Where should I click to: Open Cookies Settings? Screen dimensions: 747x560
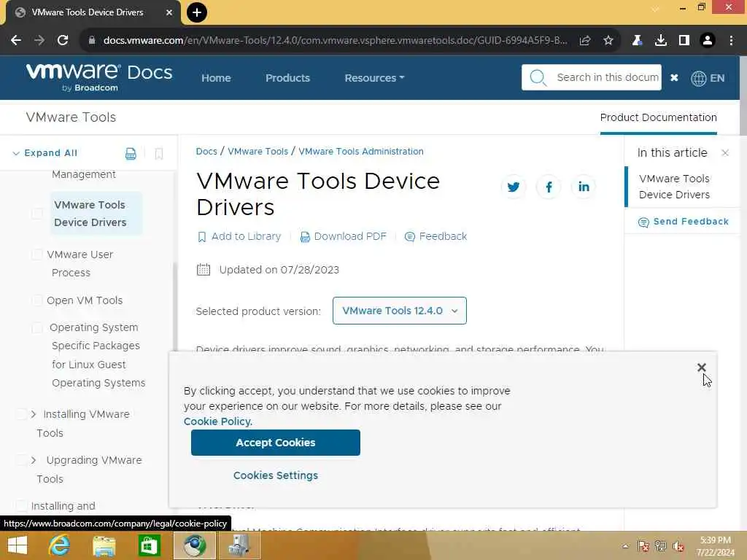point(275,475)
